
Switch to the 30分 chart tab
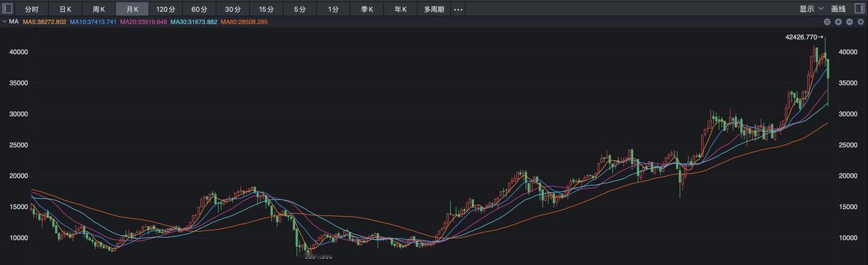[x=233, y=10]
